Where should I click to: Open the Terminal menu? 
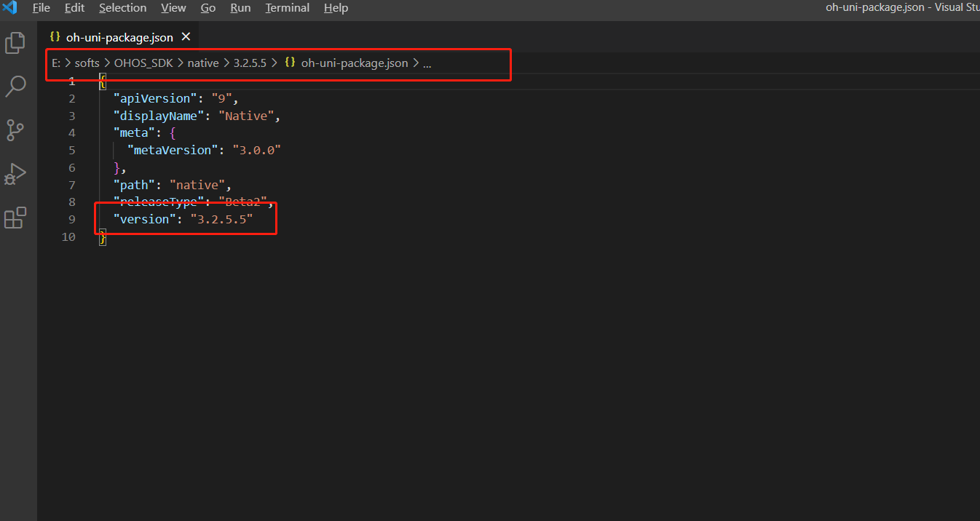[287, 8]
